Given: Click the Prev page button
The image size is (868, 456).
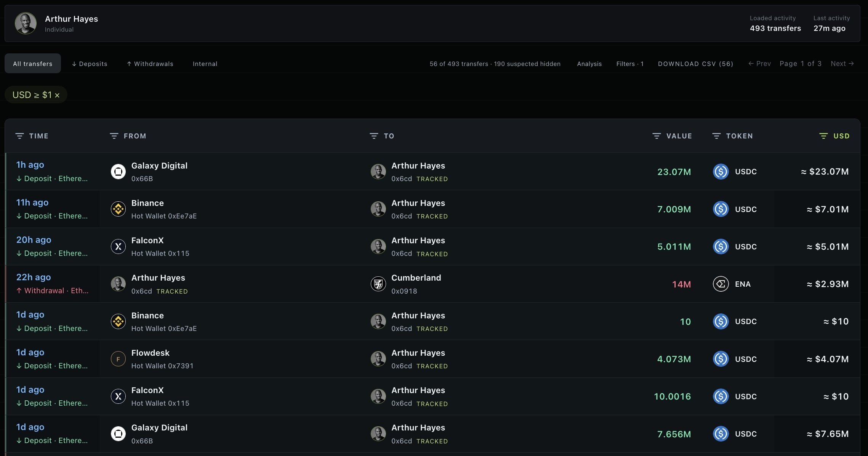Looking at the screenshot, I should click(x=759, y=64).
